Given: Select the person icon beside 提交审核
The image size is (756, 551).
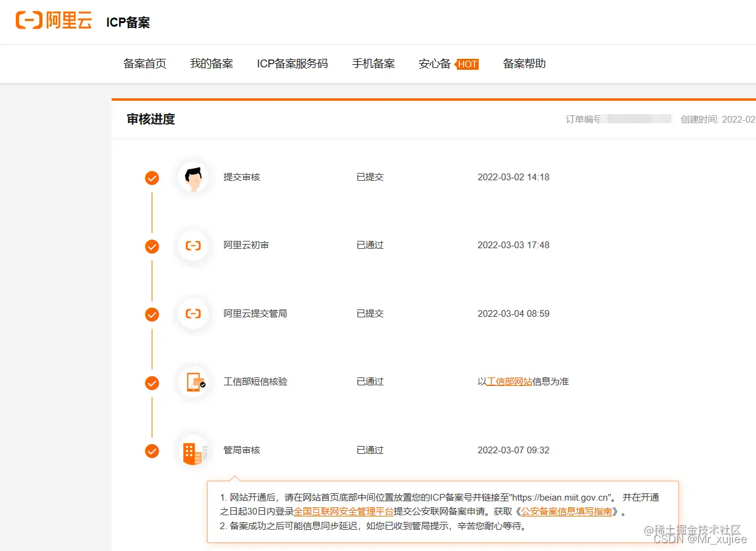Looking at the screenshot, I should tap(193, 178).
